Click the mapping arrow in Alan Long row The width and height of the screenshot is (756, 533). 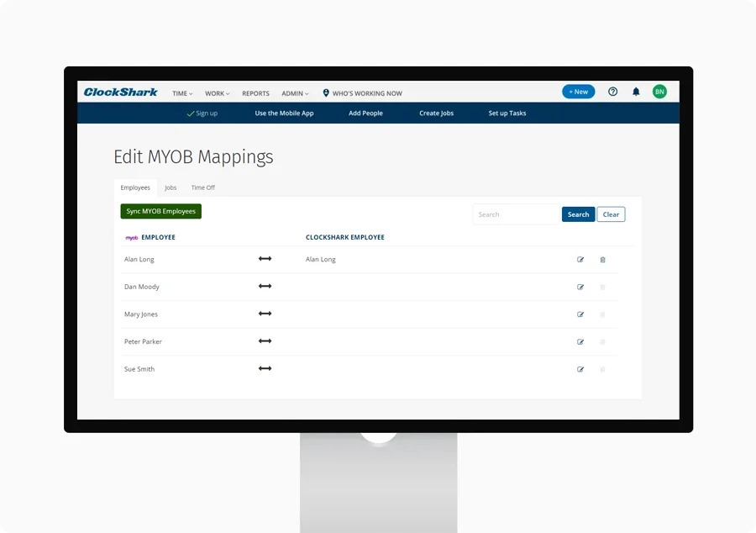pos(265,259)
